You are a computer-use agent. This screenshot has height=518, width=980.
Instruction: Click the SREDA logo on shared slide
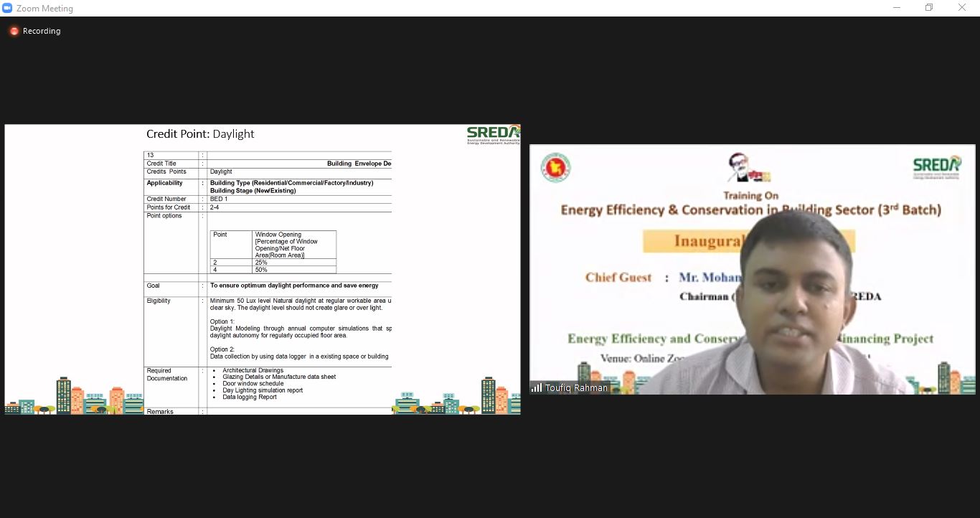coord(493,134)
